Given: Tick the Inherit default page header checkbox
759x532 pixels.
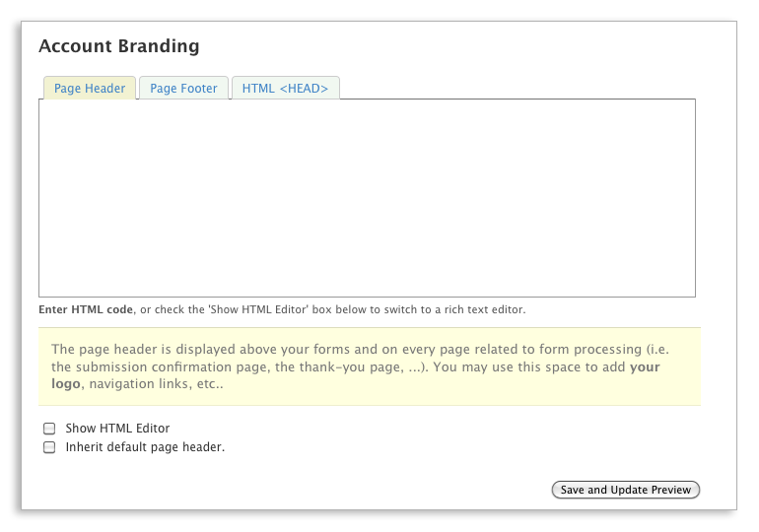Looking at the screenshot, I should (49, 447).
